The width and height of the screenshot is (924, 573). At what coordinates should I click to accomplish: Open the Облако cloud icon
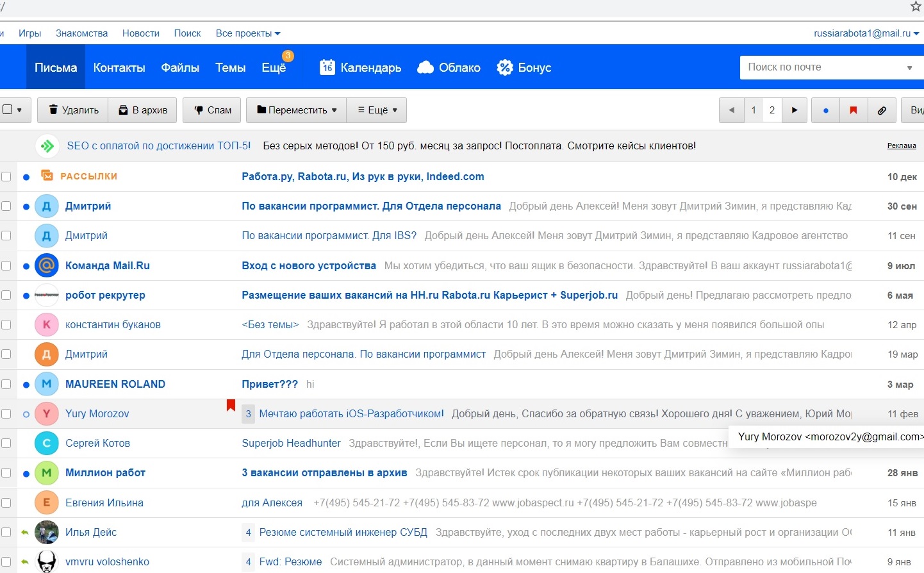tap(425, 67)
